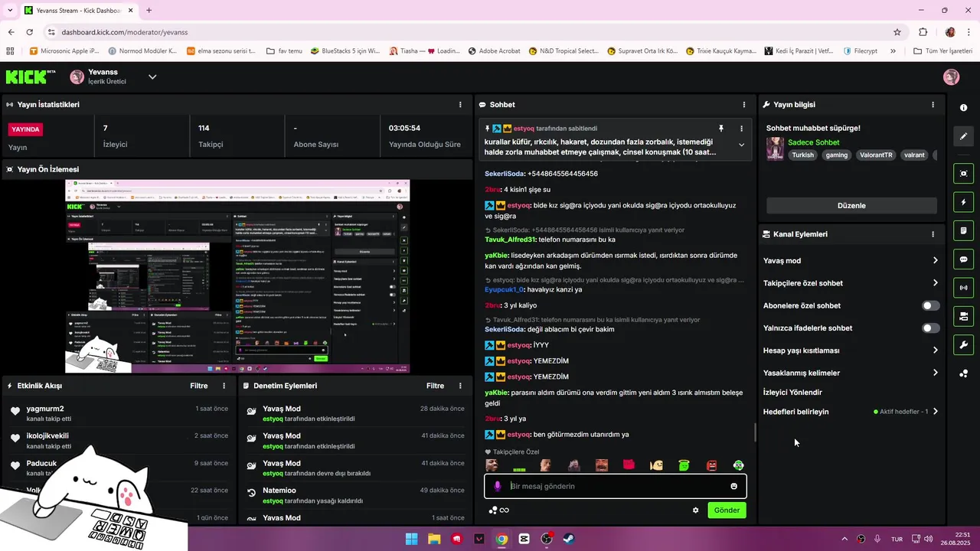Select the green angel emote
Screen dimensions: 980x551
(684, 465)
